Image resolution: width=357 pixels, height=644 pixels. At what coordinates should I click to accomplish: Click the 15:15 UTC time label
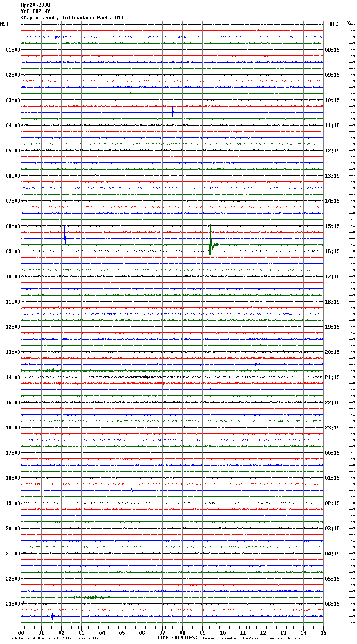(332, 226)
